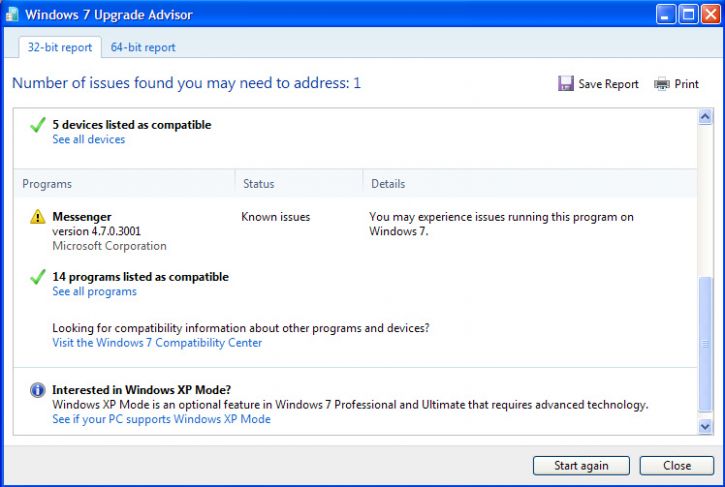Click the version 4.7.0.3001 text
Image resolution: width=725 pixels, height=487 pixels.
point(96,231)
